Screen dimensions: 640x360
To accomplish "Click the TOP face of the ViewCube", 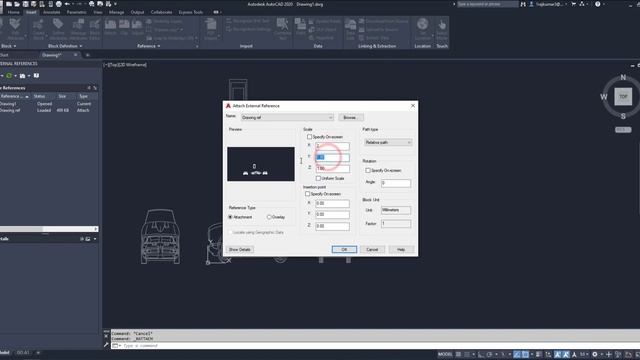I will coord(623,97).
